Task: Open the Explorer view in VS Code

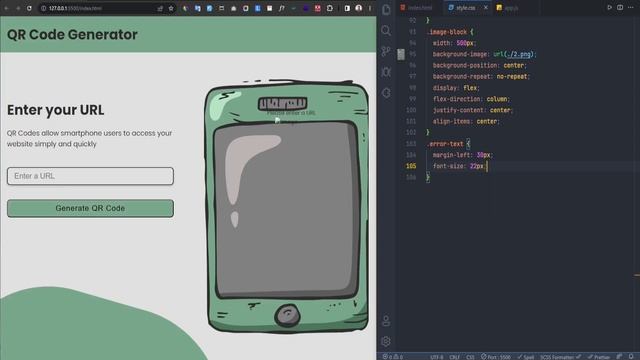Action: (386, 9)
